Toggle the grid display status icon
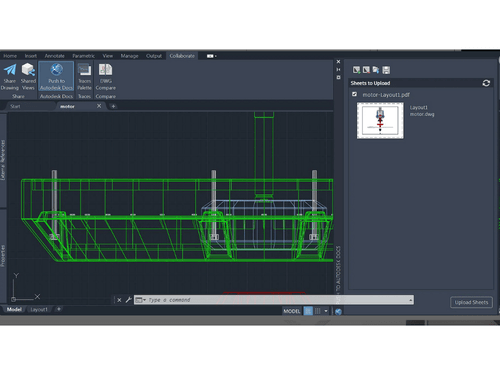The image size is (500, 375). point(308,311)
